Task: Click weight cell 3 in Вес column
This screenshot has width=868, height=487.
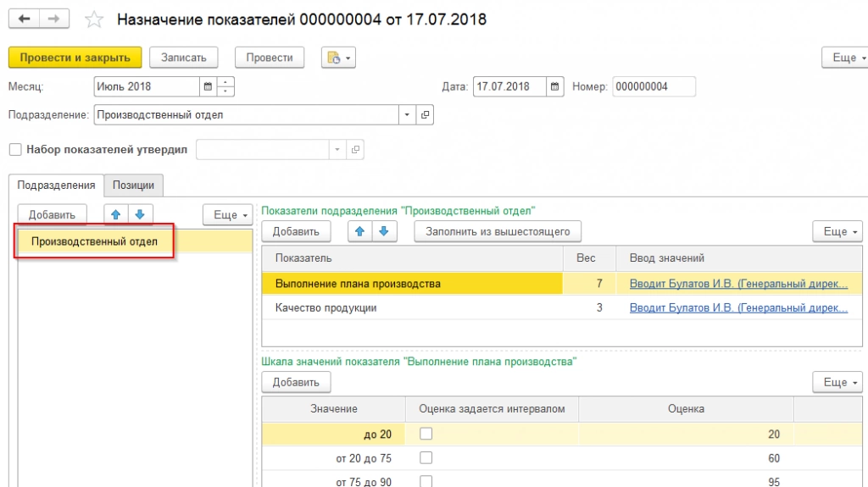Action: 589,307
